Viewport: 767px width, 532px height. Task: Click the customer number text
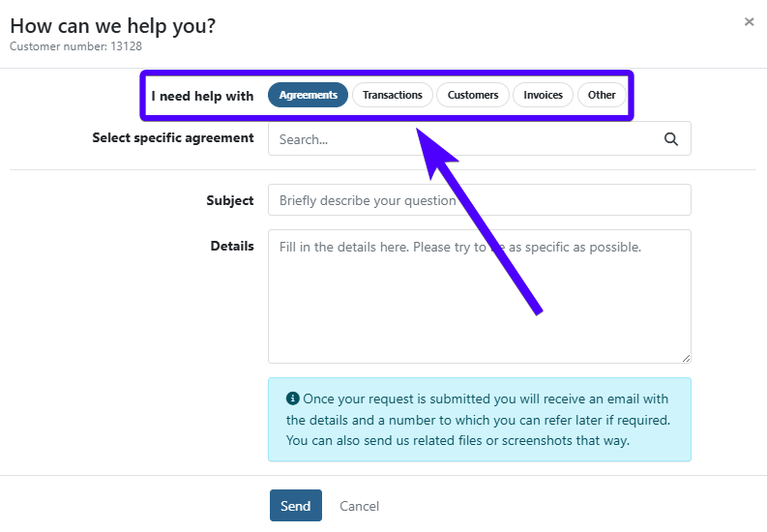pyautogui.click(x=76, y=45)
